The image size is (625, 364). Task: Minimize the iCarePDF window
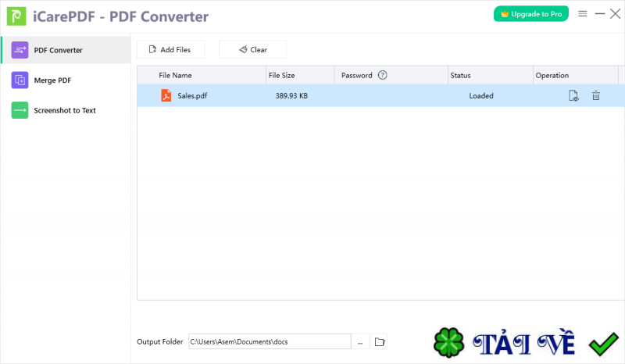pos(600,14)
